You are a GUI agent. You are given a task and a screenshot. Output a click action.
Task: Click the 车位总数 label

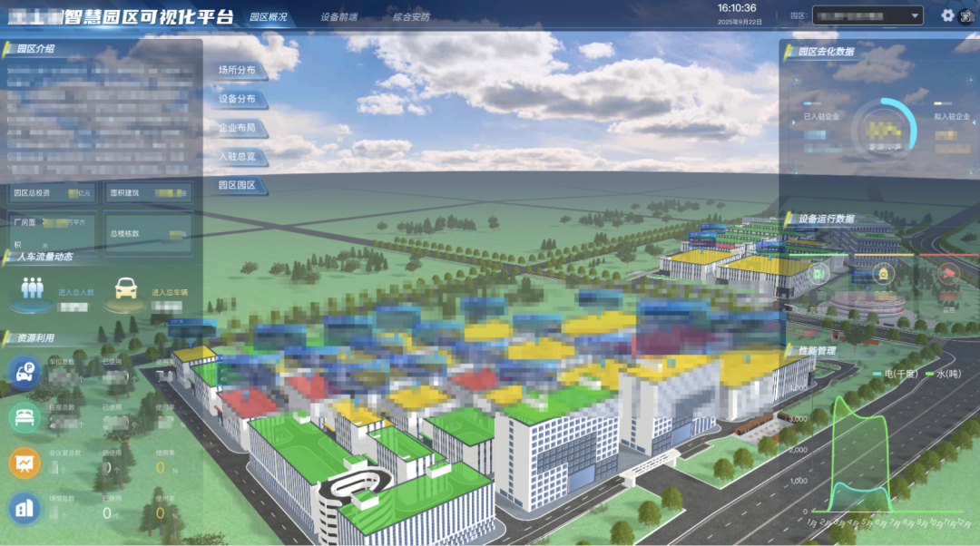pos(62,362)
